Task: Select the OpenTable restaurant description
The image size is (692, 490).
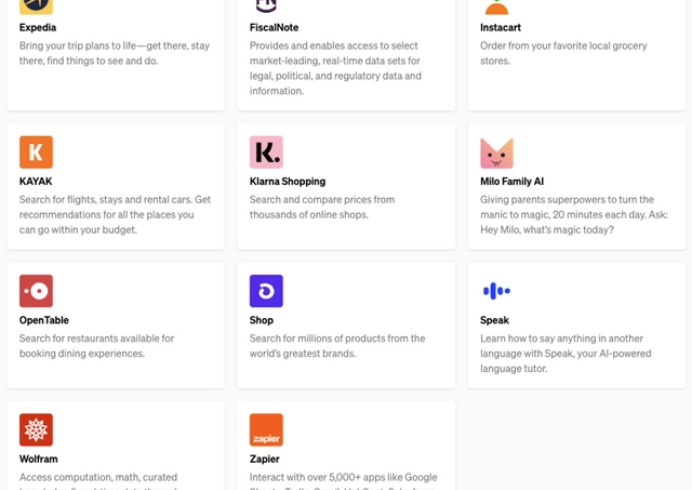Action: click(x=96, y=346)
